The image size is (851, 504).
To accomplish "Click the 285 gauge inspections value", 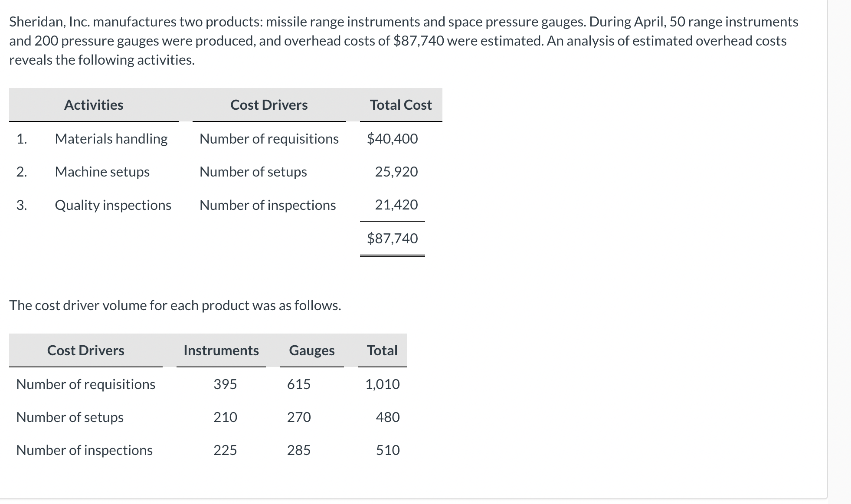I will click(x=299, y=450).
